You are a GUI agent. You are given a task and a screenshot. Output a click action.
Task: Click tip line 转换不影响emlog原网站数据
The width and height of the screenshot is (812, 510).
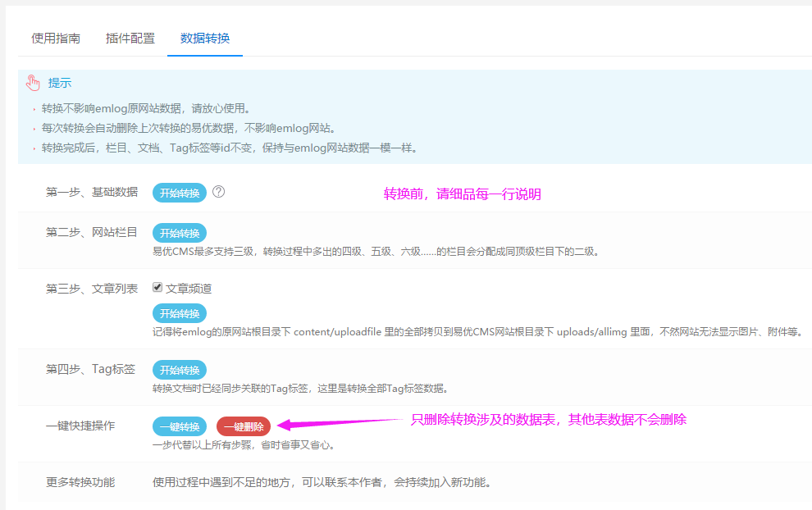pyautogui.click(x=146, y=108)
